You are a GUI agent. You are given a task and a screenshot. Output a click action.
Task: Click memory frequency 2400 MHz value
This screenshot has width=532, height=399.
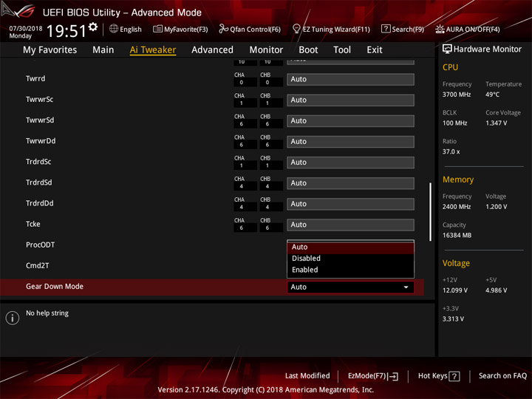tap(457, 207)
